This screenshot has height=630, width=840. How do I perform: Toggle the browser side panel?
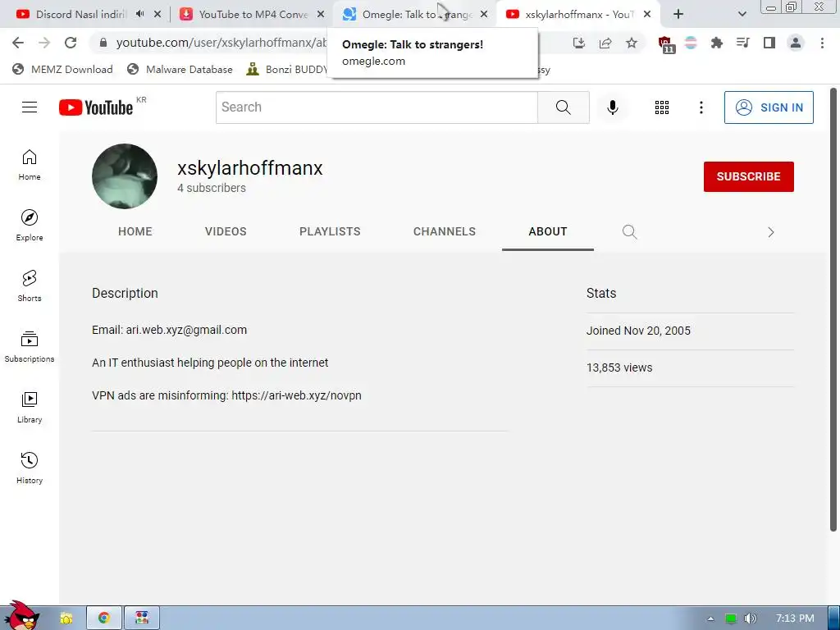pyautogui.click(x=769, y=43)
